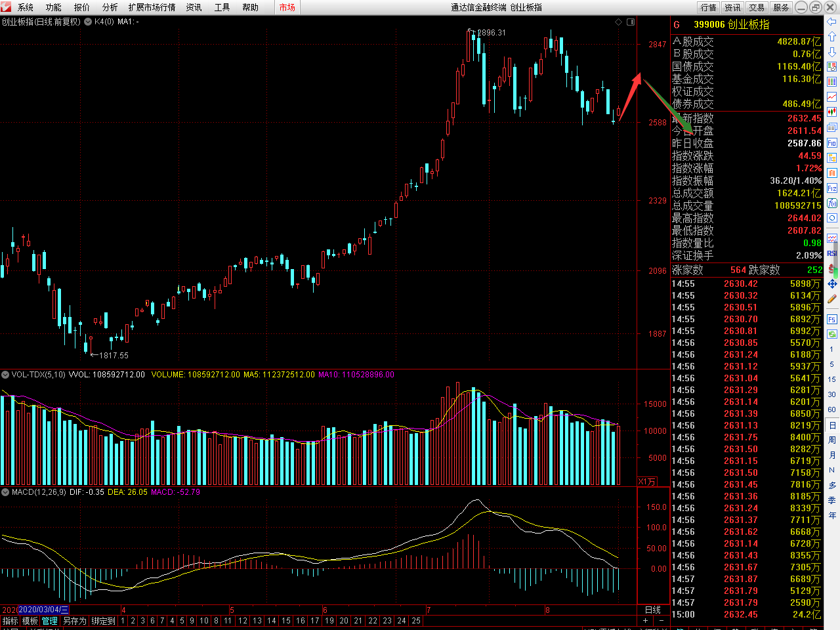Click the 交易 button in title bar
This screenshot has height=630, width=840.
click(757, 7)
